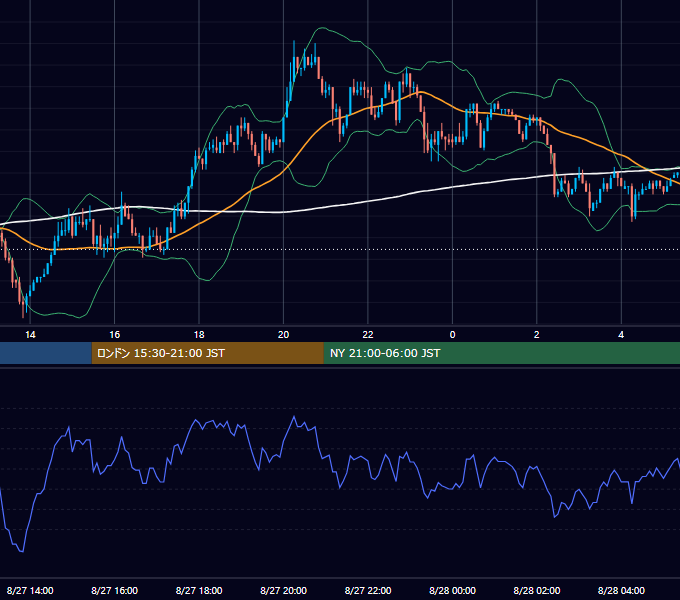This screenshot has height=600, width=680.
Task: Click the 8/28 04:00 label on oscillator axis
Action: click(x=621, y=590)
